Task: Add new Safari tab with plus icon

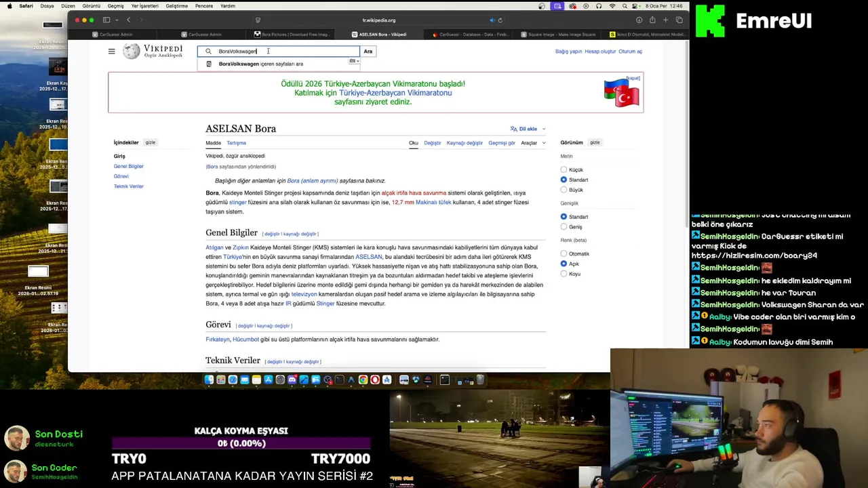Action: coord(666,20)
